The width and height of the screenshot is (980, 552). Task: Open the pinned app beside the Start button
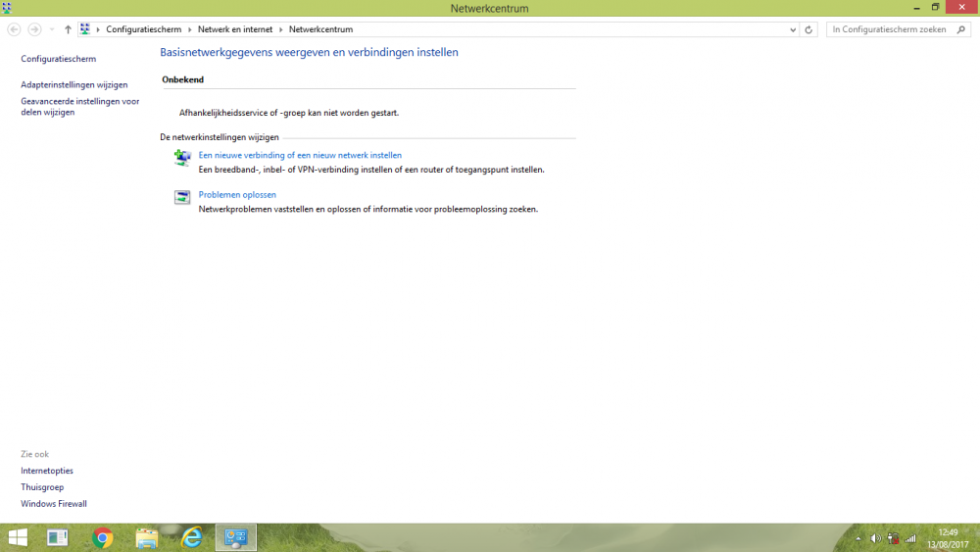(x=58, y=537)
